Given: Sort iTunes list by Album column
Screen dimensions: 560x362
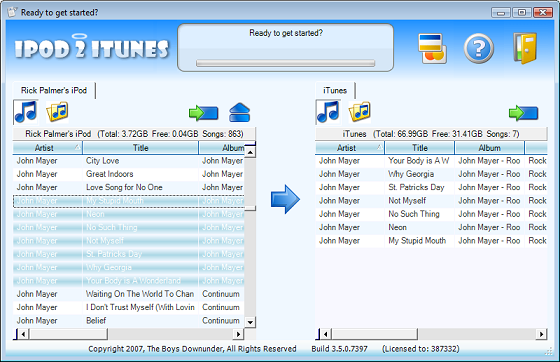Looking at the screenshot, I should [489, 148].
